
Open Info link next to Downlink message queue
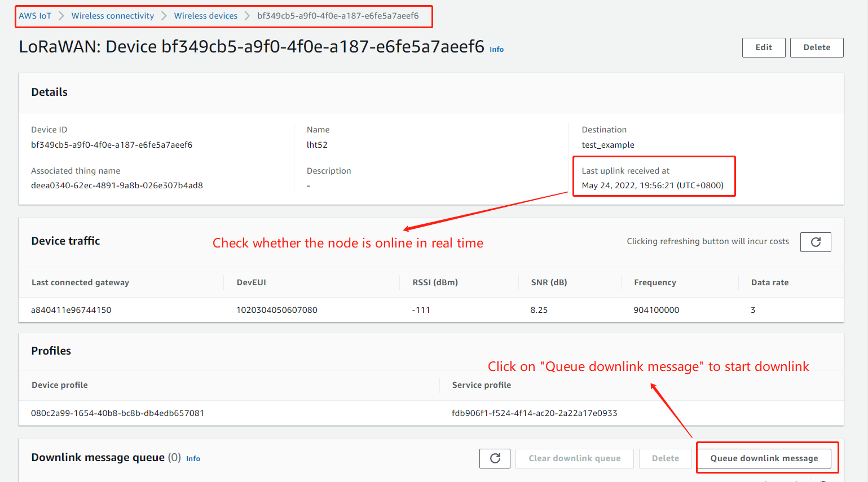(193, 459)
